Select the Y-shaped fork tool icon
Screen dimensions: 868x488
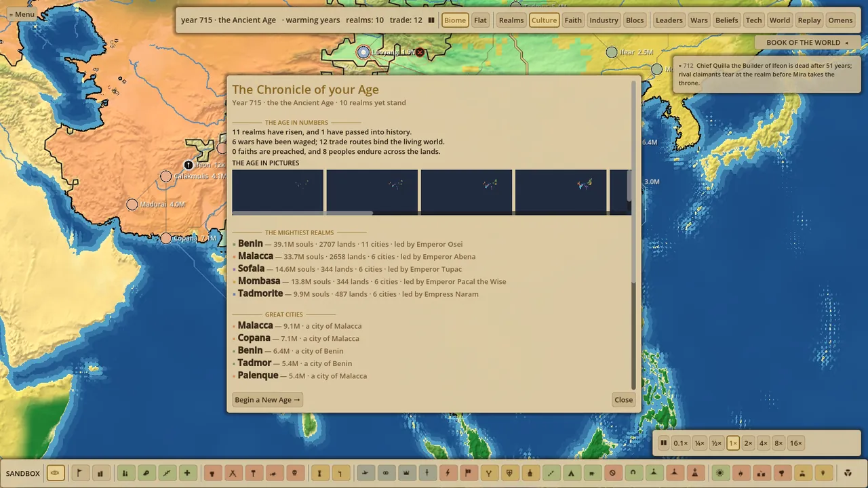(x=488, y=473)
